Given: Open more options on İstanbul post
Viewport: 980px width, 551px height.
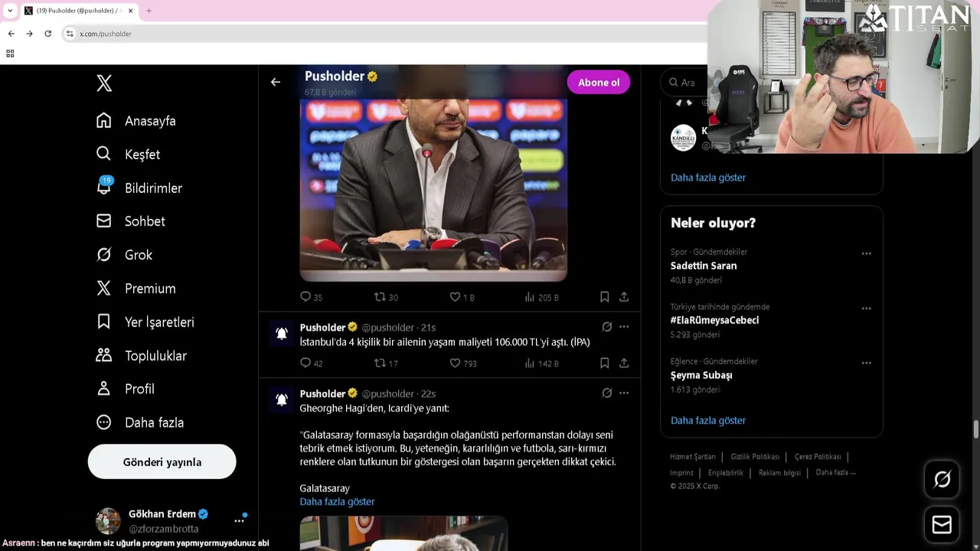Looking at the screenshot, I should click(x=624, y=327).
